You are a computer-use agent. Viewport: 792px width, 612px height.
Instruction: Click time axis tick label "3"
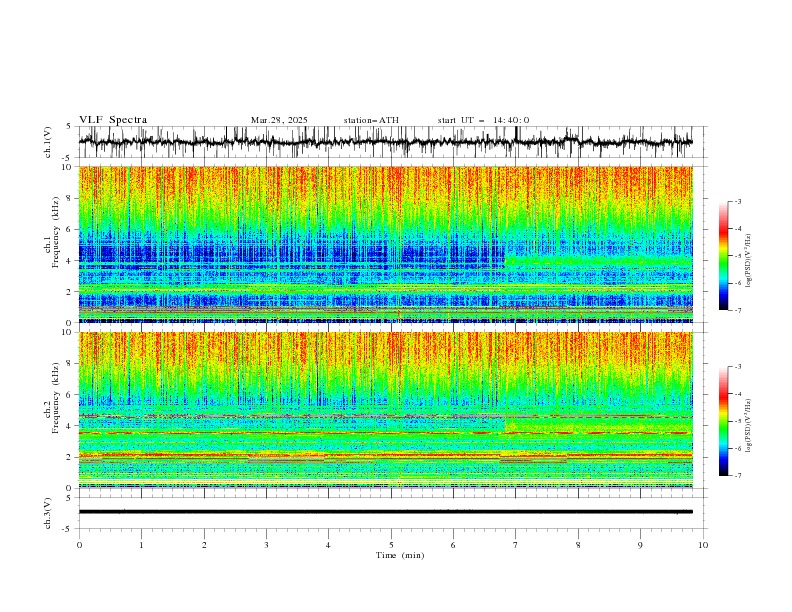pos(266,545)
